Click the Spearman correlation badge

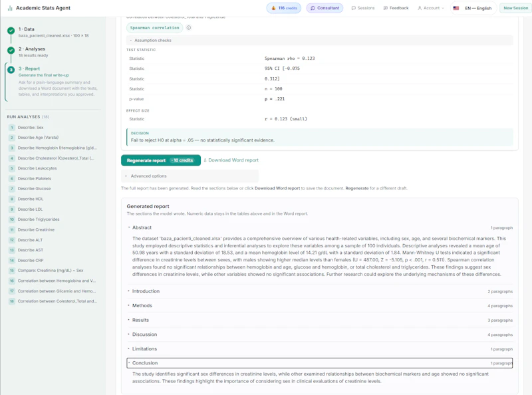154,28
